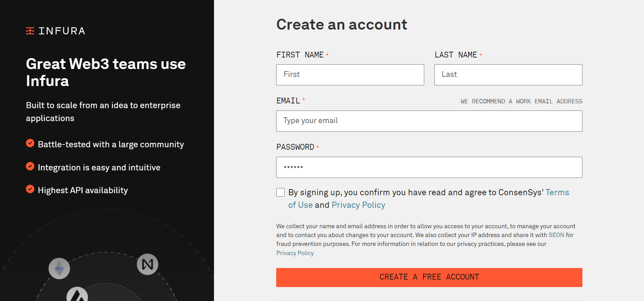
Task: Select the Password input field
Action: point(429,167)
